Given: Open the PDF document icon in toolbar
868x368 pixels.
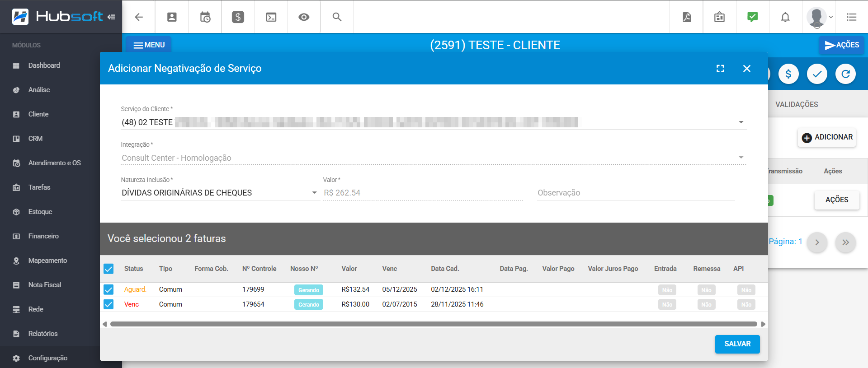Looking at the screenshot, I should coord(687,17).
